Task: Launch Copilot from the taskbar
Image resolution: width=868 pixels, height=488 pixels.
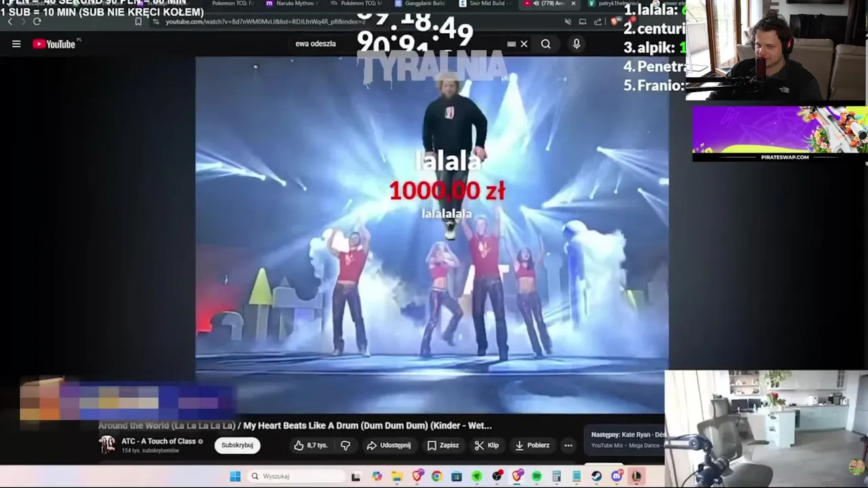Action: pyautogui.click(x=376, y=476)
